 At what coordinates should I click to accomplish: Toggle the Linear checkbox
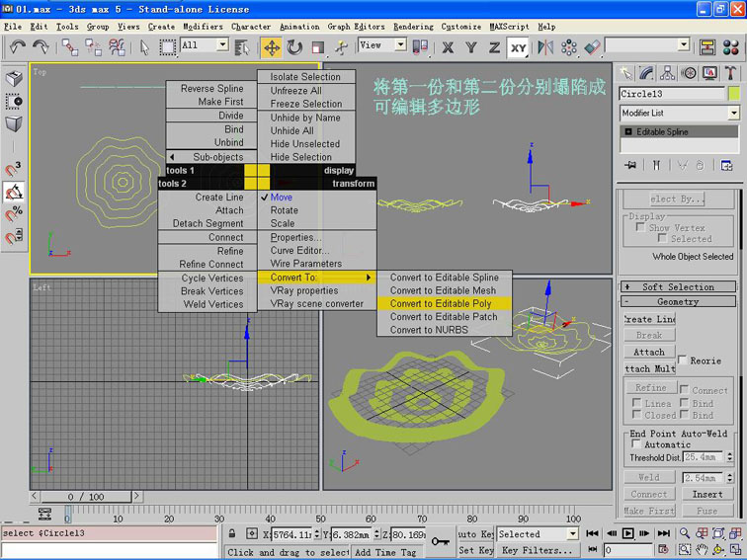point(636,402)
